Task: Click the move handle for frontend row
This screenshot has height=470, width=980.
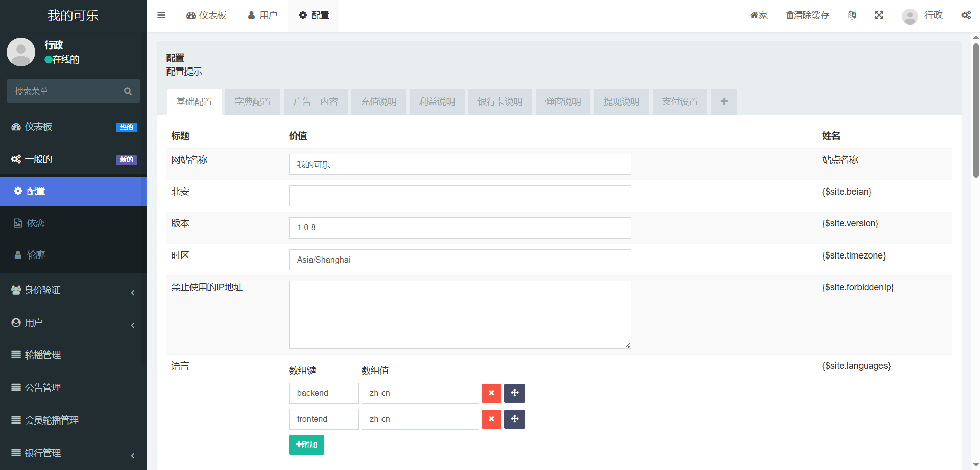Action: [x=514, y=419]
